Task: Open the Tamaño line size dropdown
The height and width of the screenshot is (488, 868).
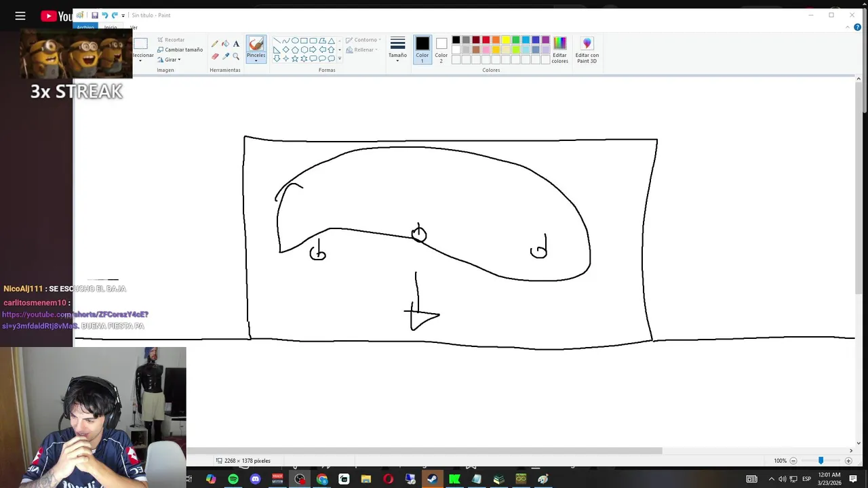Action: click(397, 50)
